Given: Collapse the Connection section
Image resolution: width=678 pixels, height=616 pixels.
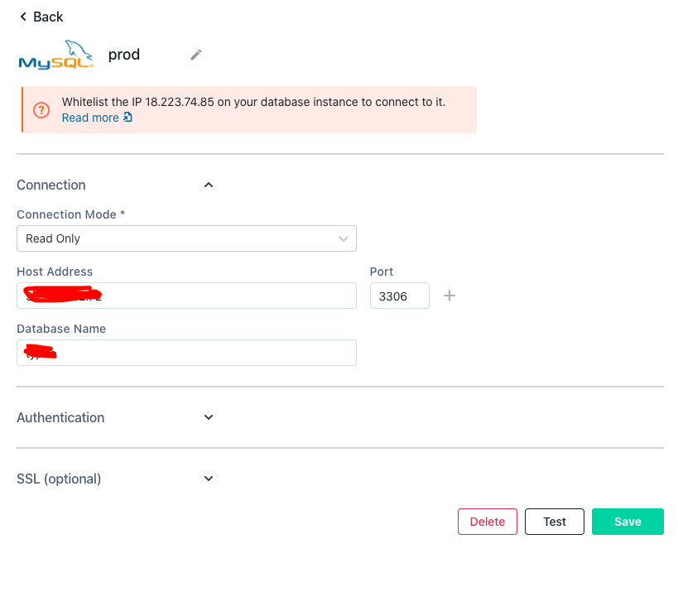Looking at the screenshot, I should [x=209, y=185].
